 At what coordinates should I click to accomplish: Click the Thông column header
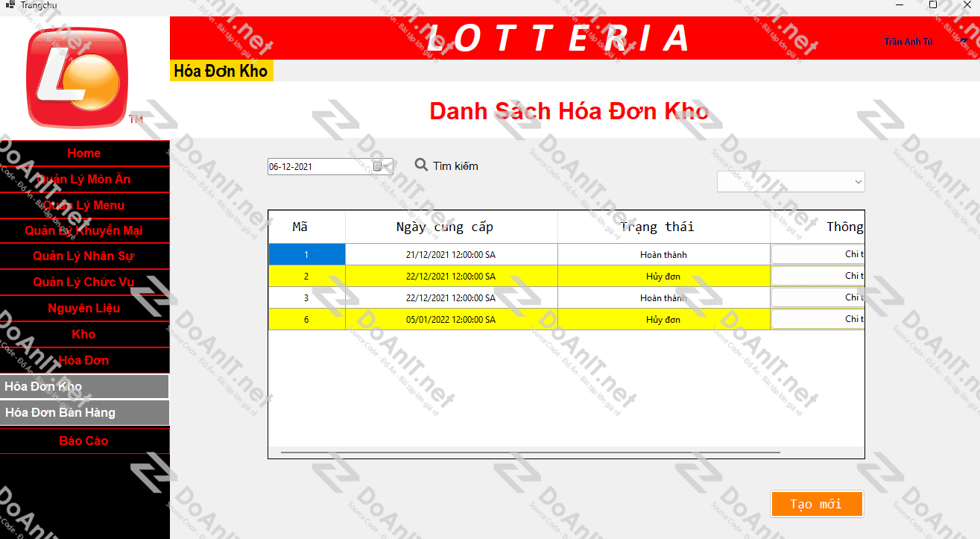coord(818,227)
